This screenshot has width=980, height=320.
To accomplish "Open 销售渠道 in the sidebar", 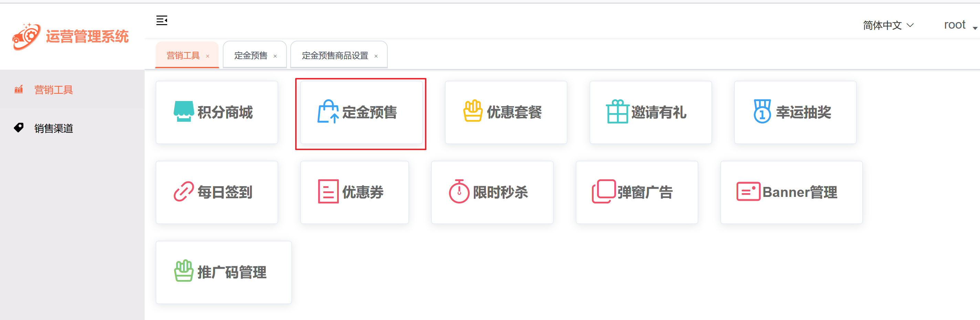I will 53,128.
